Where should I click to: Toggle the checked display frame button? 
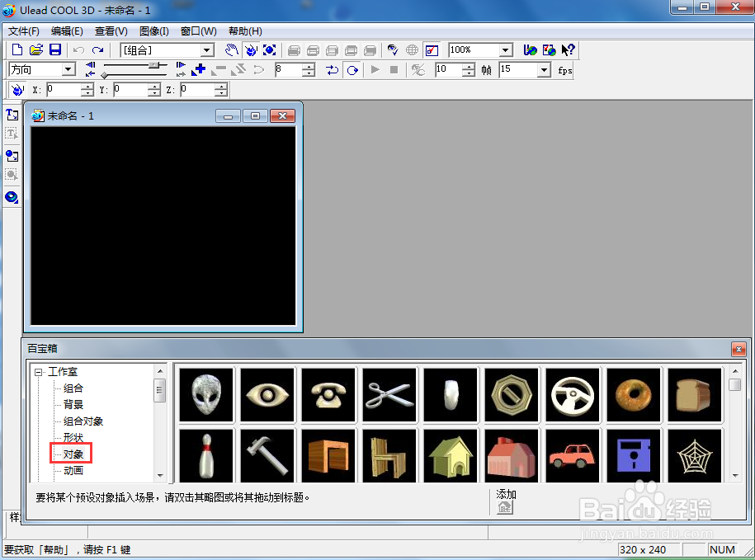tap(432, 49)
